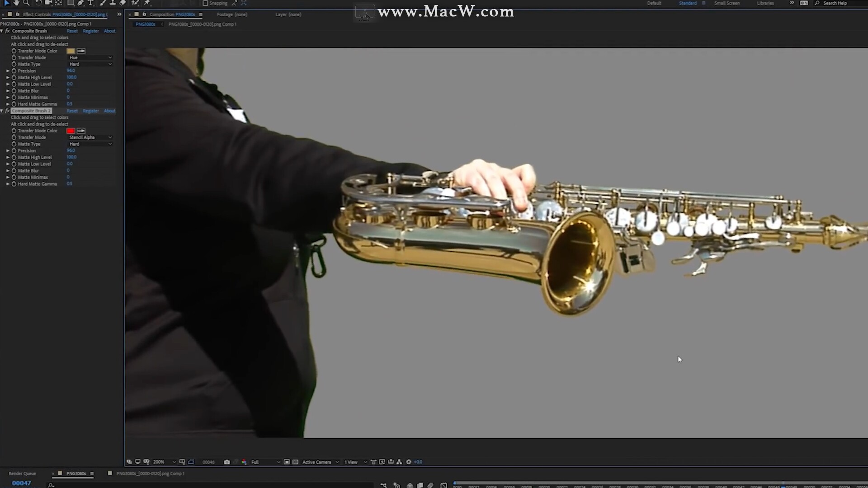Click Register link of first Composite Brush
The height and width of the screenshot is (488, 868).
pyautogui.click(x=90, y=31)
